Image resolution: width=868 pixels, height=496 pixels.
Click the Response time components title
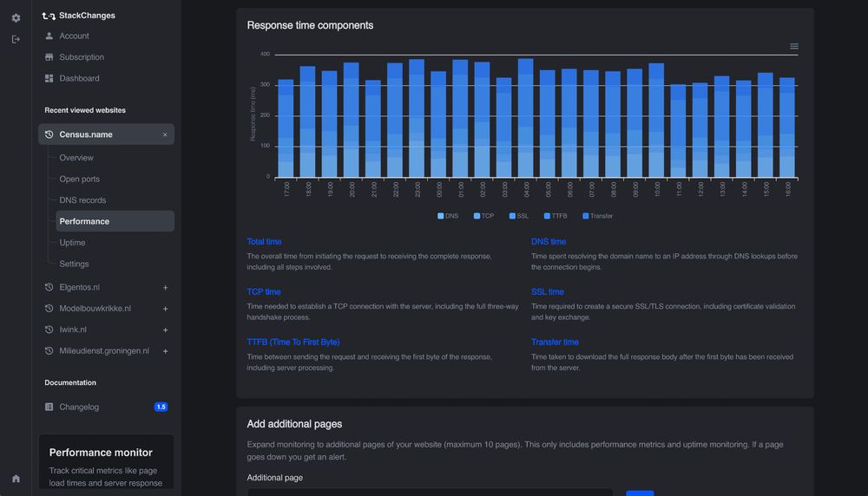310,25
